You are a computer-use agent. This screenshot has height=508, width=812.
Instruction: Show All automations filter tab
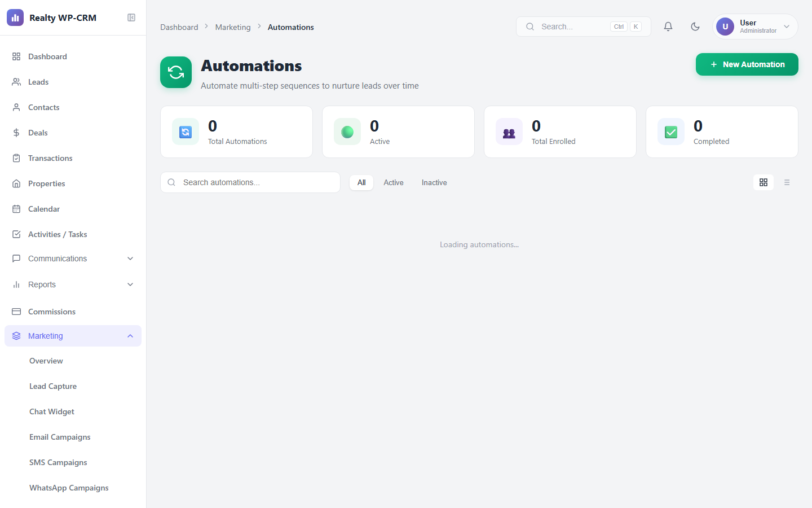tap(361, 182)
